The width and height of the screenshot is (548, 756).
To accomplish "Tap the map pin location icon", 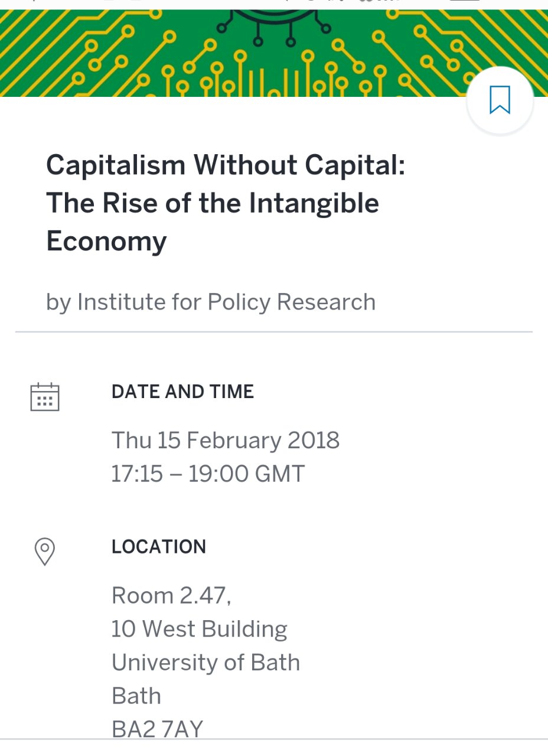I will (45, 552).
